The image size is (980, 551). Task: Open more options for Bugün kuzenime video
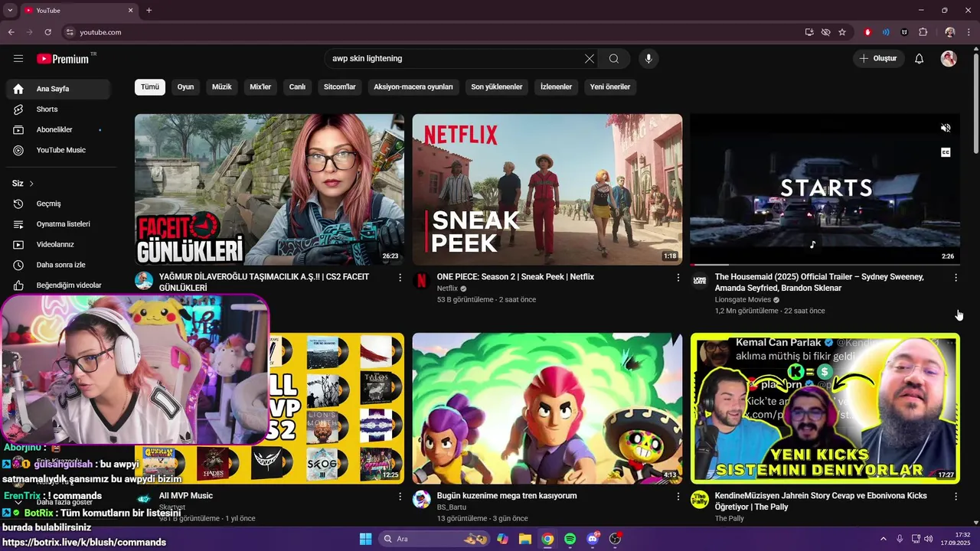(x=678, y=496)
